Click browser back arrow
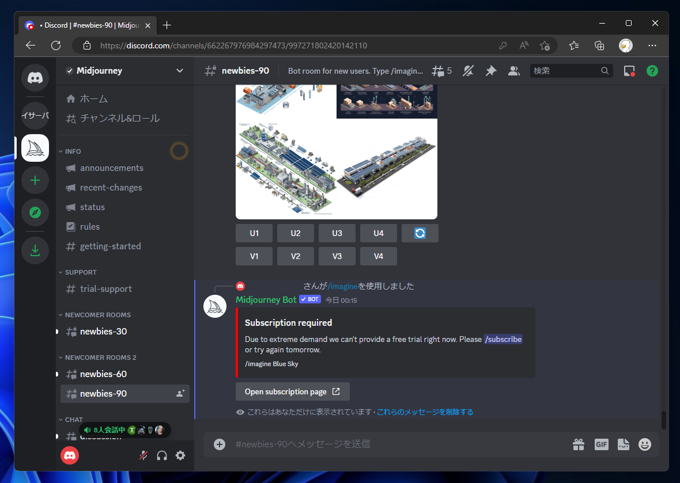The image size is (680, 483). coord(30,46)
